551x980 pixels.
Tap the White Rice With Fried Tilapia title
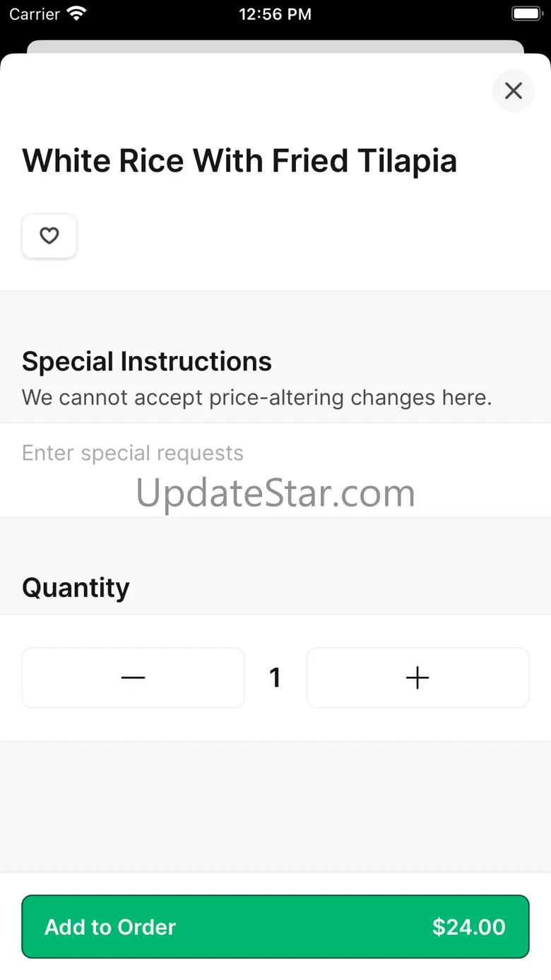click(239, 161)
